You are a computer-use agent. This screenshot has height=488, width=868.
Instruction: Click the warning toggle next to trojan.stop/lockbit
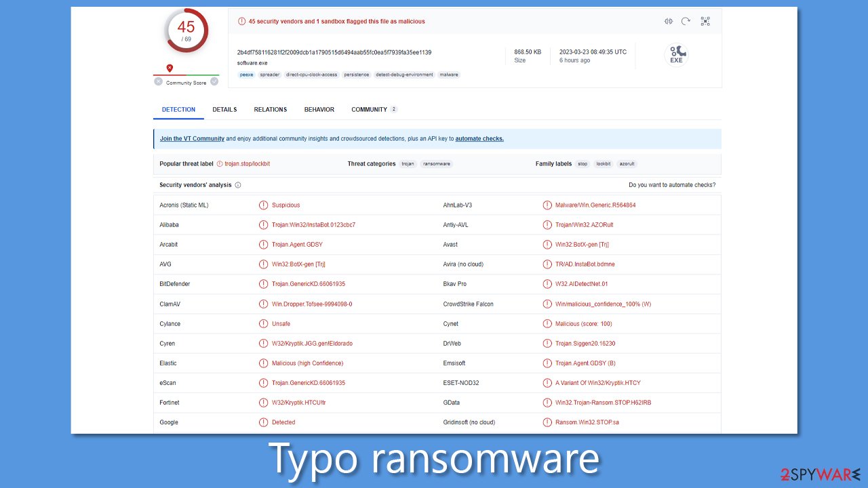tap(218, 163)
